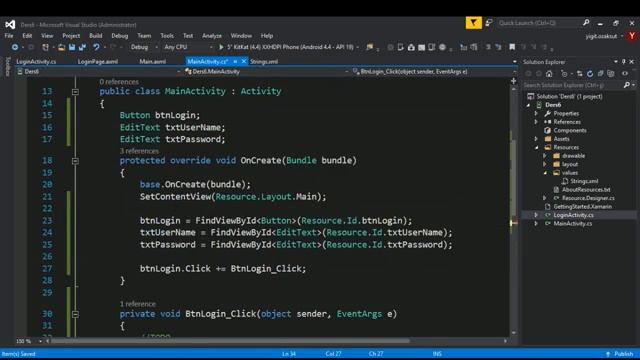Open the Debug menu
640x360 pixels.
(x=120, y=36)
